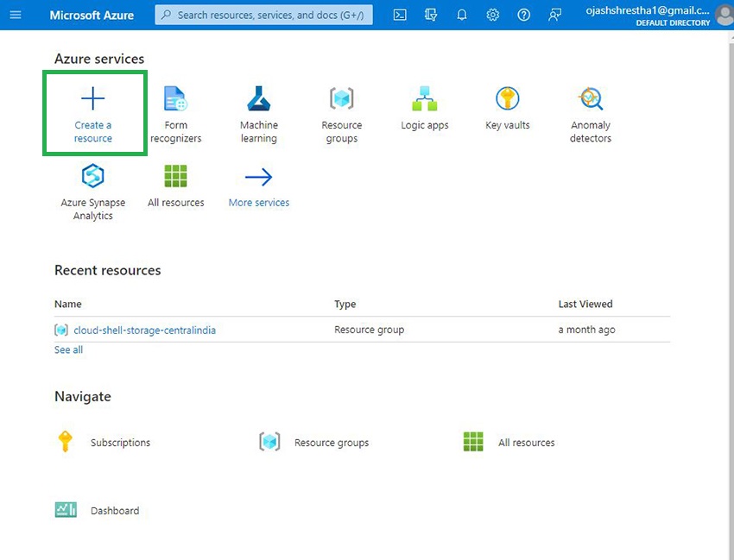Open Key vaults service icon
The width and height of the screenshot is (734, 560).
[508, 98]
